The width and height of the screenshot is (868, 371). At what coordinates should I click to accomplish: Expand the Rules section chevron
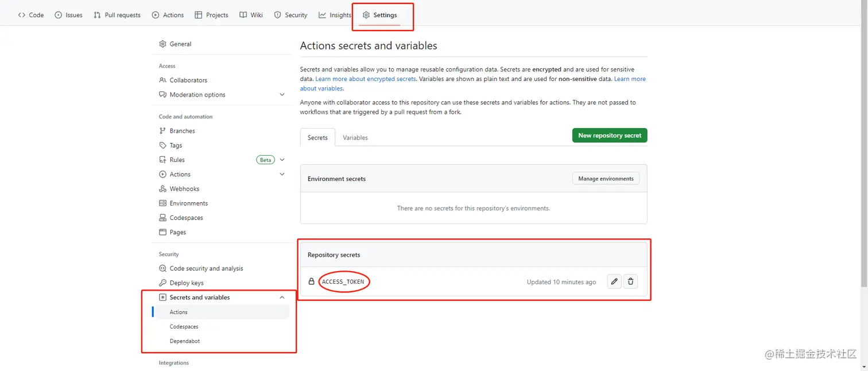[x=282, y=160]
